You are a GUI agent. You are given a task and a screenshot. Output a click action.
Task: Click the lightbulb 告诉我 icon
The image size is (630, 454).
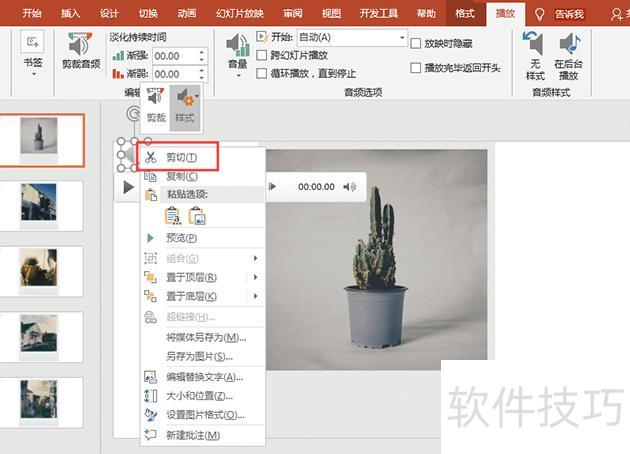coord(540,14)
